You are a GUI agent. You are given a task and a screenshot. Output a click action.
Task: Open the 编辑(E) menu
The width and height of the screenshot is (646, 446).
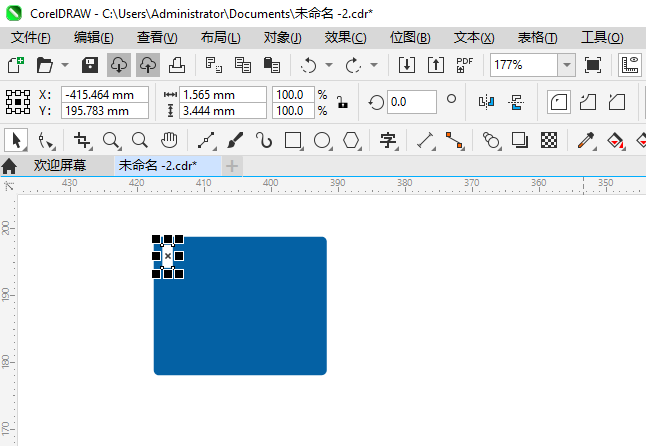click(x=94, y=38)
